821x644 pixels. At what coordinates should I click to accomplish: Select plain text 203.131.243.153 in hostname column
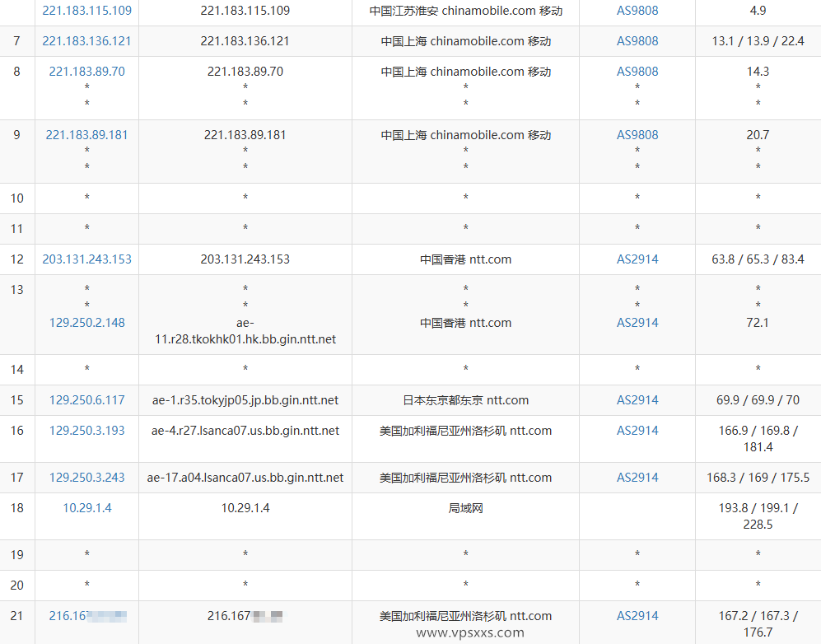pyautogui.click(x=245, y=259)
